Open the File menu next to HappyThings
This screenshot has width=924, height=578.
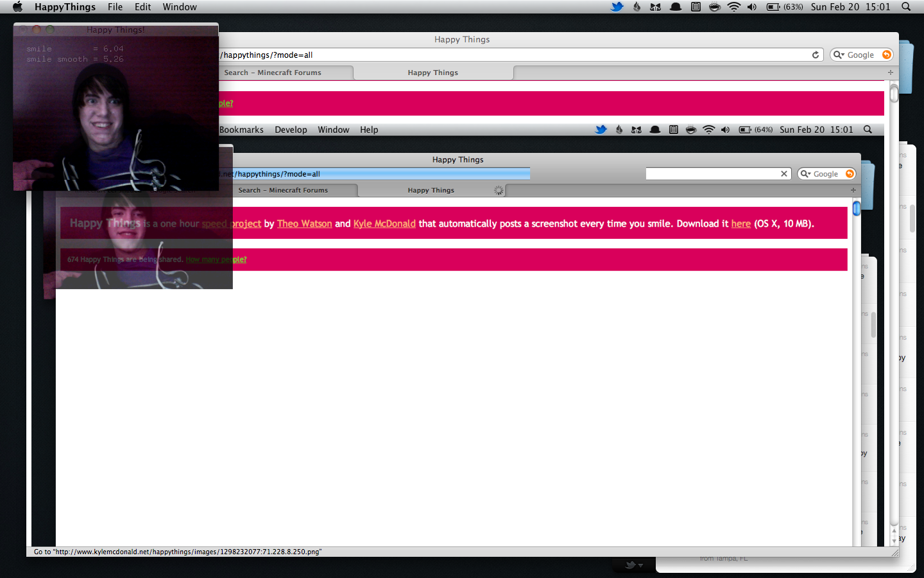click(115, 7)
